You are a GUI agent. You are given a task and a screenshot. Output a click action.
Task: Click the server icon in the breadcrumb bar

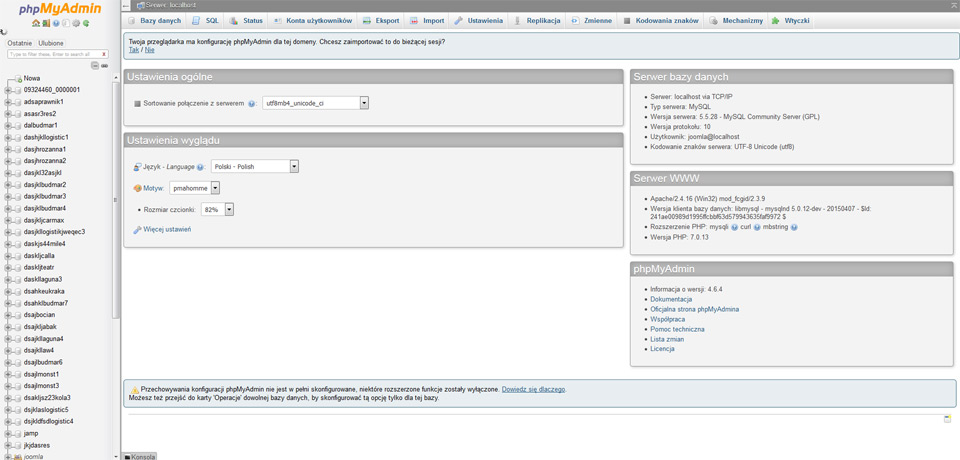(141, 5)
